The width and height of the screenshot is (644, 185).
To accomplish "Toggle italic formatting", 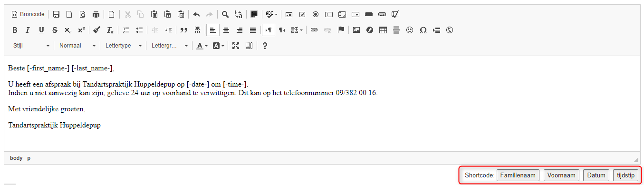I will (x=28, y=30).
